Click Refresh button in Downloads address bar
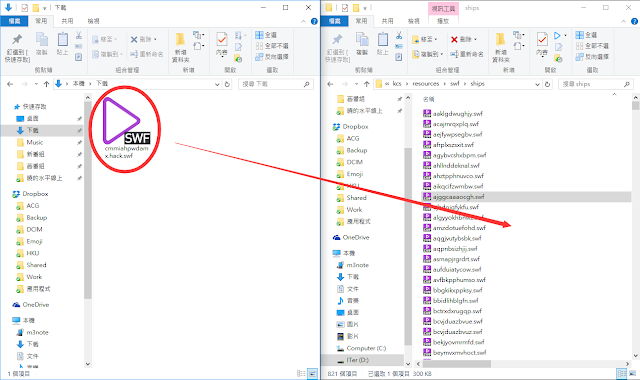This screenshot has height=380, width=640. pyautogui.click(x=227, y=84)
